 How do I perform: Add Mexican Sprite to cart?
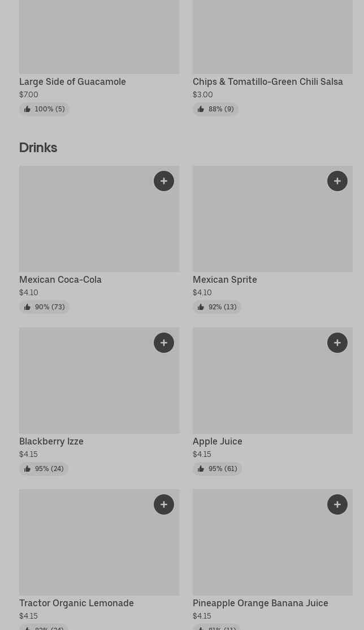point(337,181)
